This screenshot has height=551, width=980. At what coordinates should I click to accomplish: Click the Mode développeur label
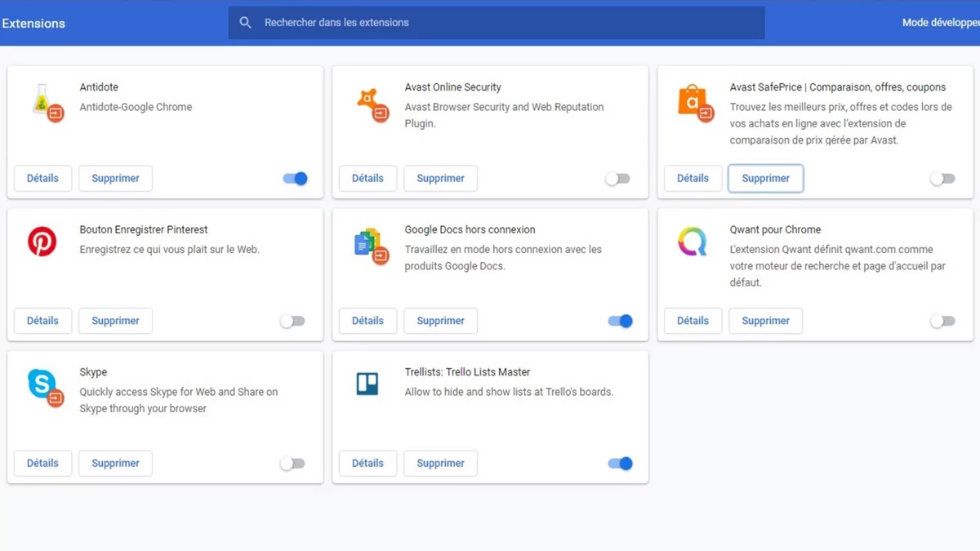click(941, 23)
